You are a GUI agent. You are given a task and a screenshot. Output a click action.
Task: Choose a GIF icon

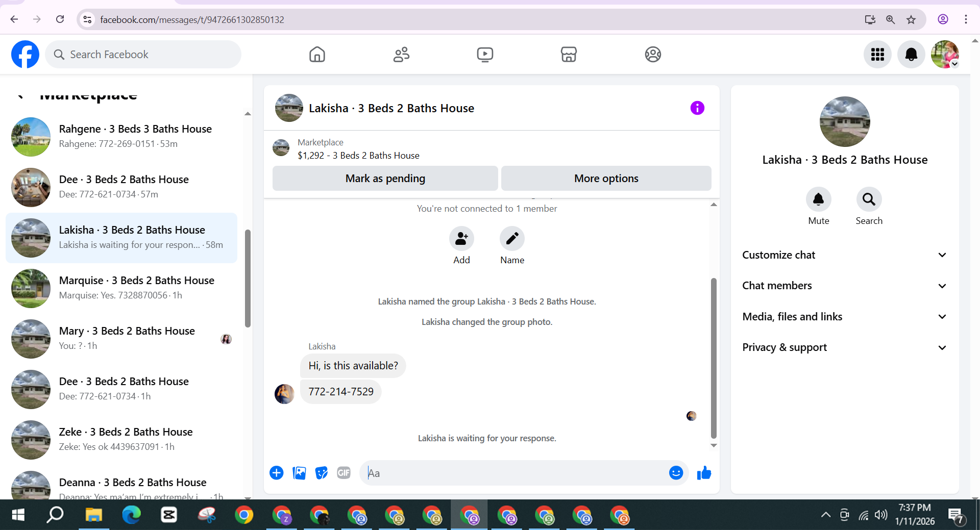pos(344,473)
